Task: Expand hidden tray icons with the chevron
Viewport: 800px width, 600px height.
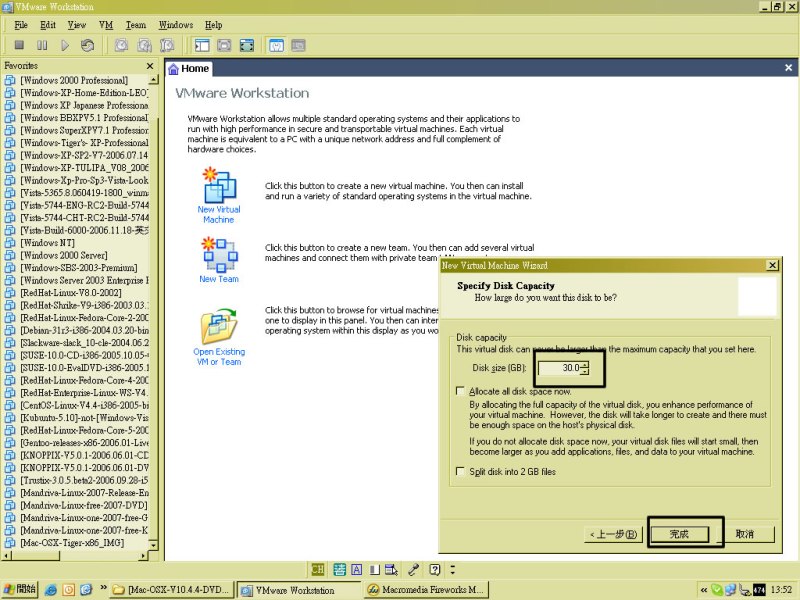Action: click(x=704, y=590)
